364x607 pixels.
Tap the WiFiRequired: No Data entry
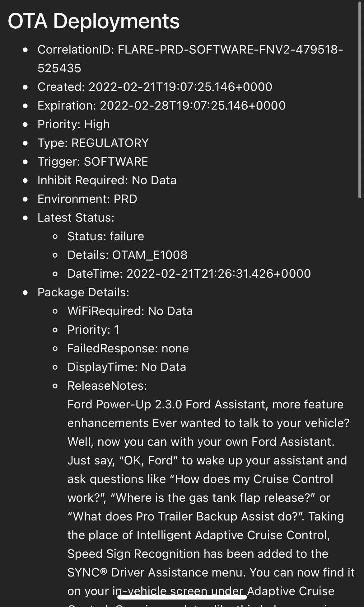(x=130, y=311)
